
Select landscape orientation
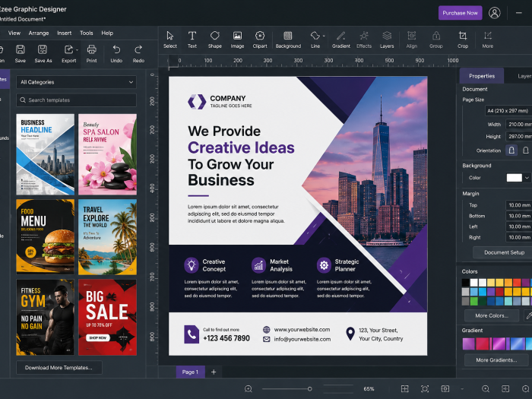point(526,150)
